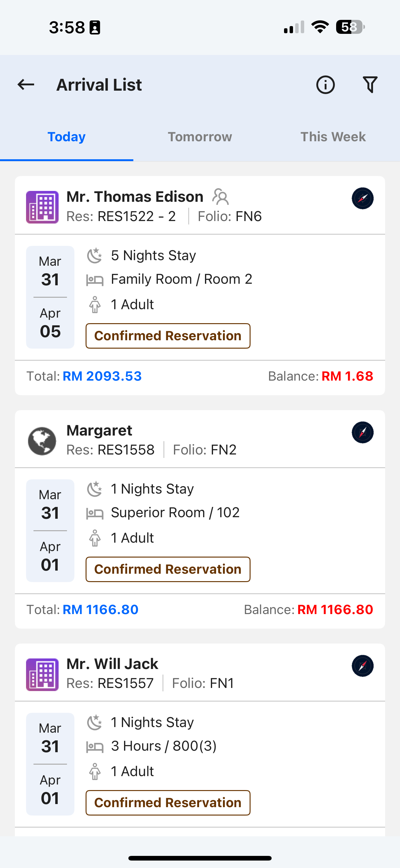The height and width of the screenshot is (868, 400).
Task: Tap purple building icon for Thomas Edison
Action: coord(42,207)
